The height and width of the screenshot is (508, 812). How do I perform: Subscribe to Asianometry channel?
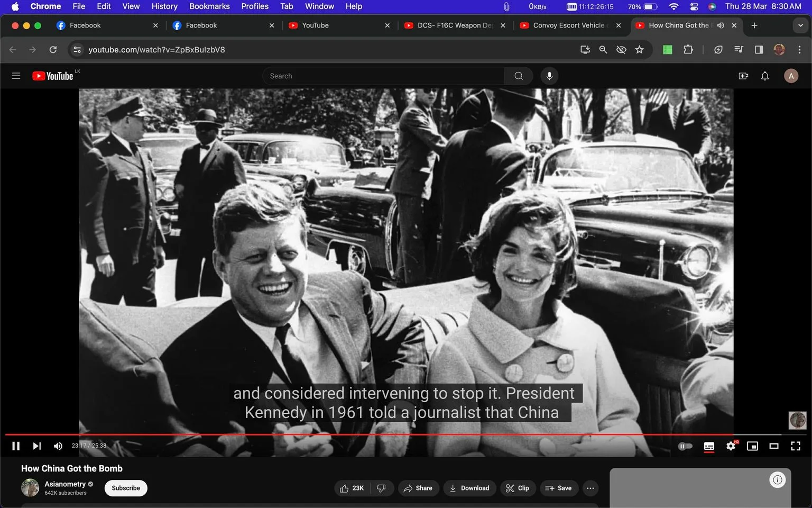pos(126,488)
